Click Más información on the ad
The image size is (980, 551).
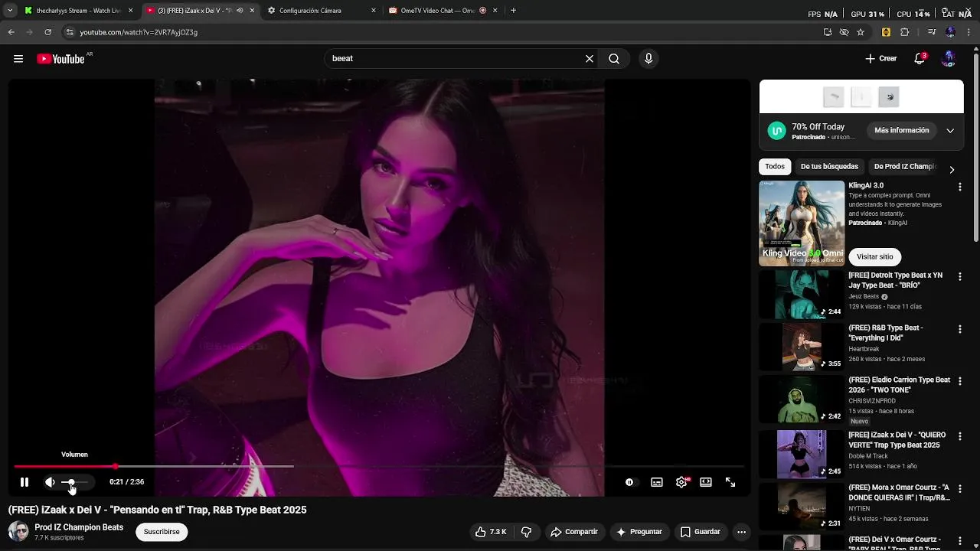[x=901, y=131]
